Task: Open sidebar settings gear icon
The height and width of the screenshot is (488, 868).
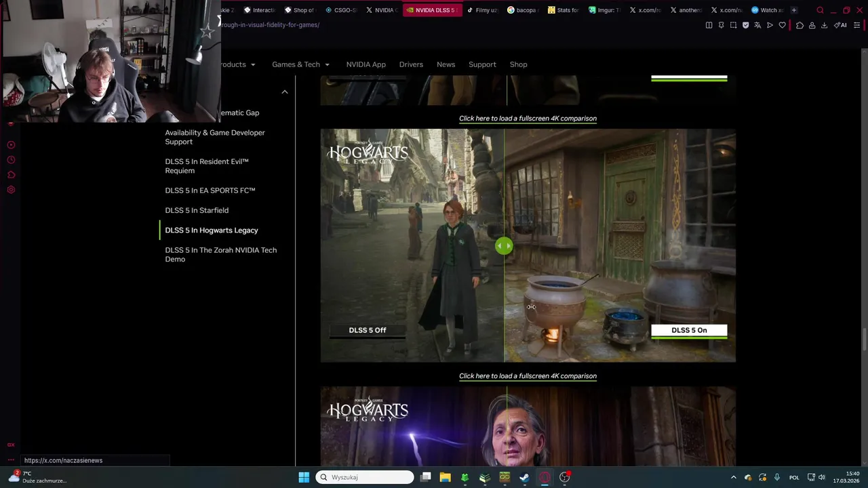Action: (x=11, y=190)
